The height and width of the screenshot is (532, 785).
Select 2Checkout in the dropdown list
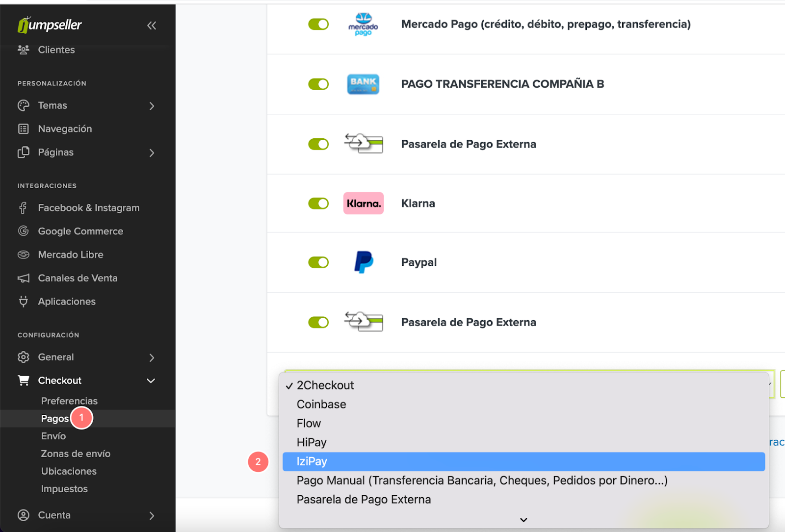(523, 385)
